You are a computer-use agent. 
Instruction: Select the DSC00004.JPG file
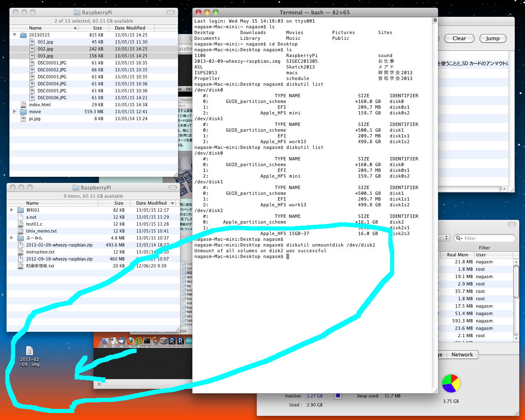52,84
